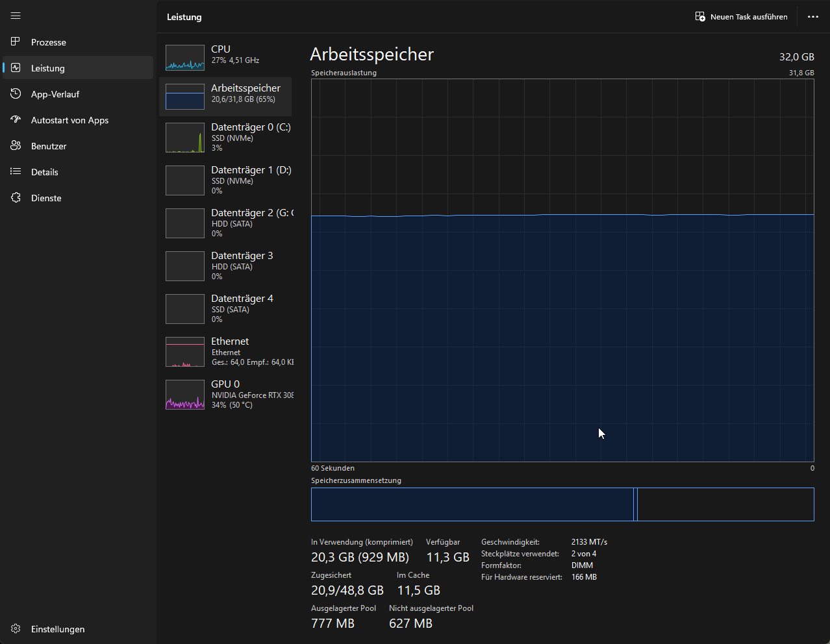Click the '2133 MT/s' speed value
Viewport: 830px width, 644px height.
click(589, 542)
